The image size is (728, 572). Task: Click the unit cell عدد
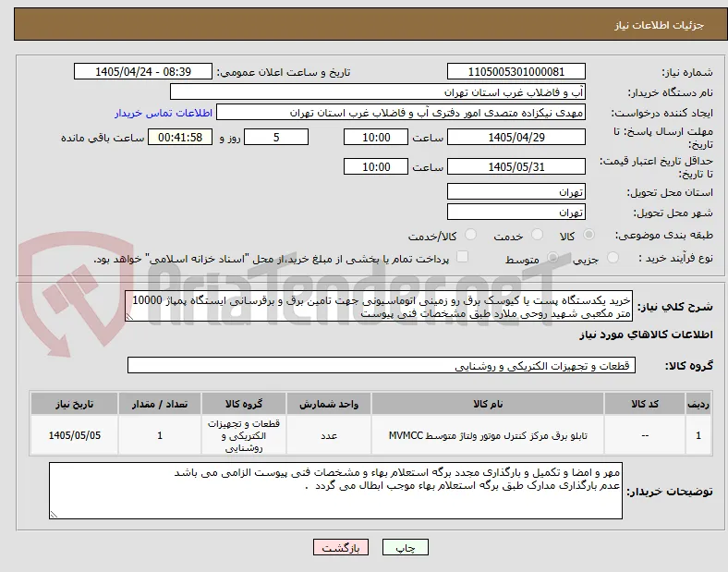click(329, 435)
